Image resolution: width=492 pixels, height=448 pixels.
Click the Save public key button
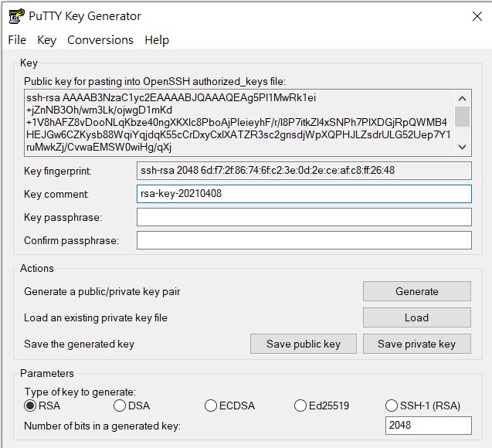[x=303, y=344]
